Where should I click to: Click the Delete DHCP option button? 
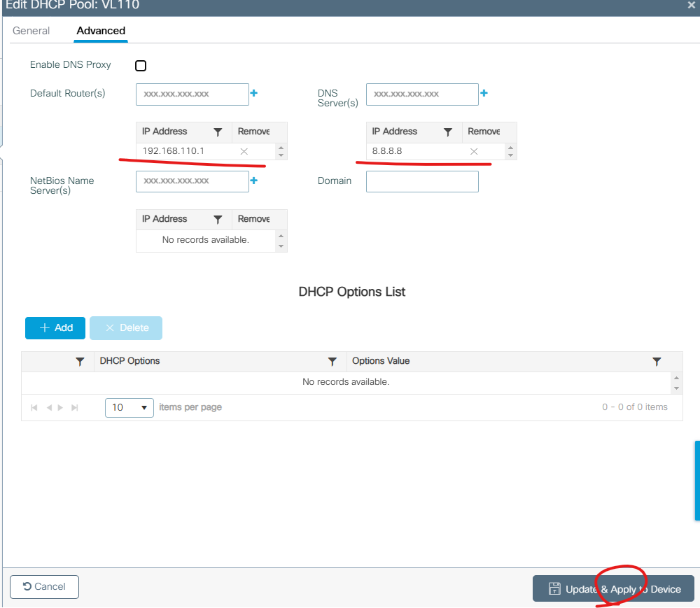126,328
